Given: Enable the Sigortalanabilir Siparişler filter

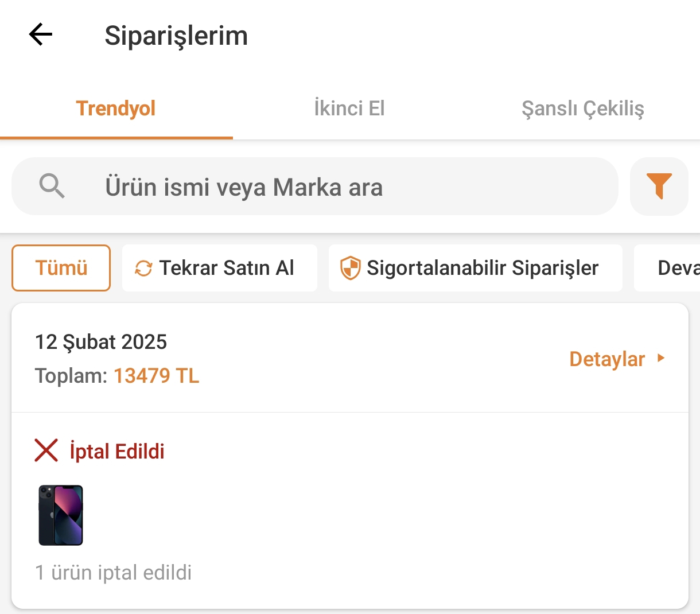Looking at the screenshot, I should point(482,268).
